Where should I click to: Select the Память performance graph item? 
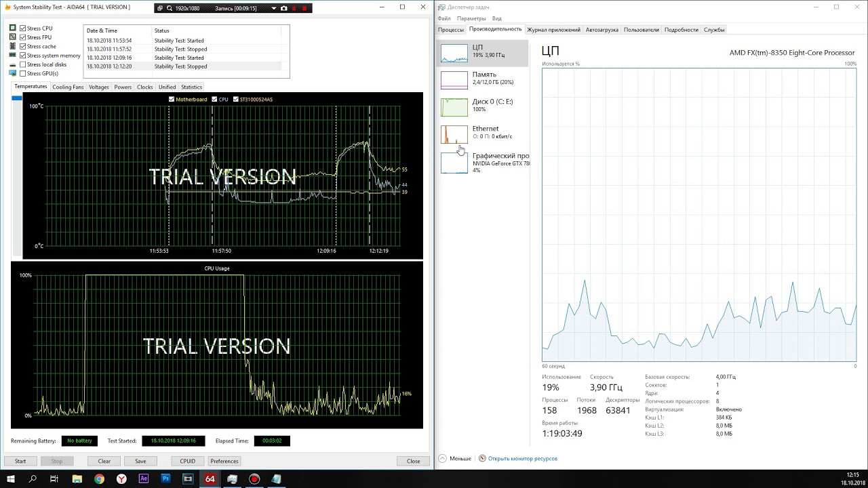coord(483,79)
